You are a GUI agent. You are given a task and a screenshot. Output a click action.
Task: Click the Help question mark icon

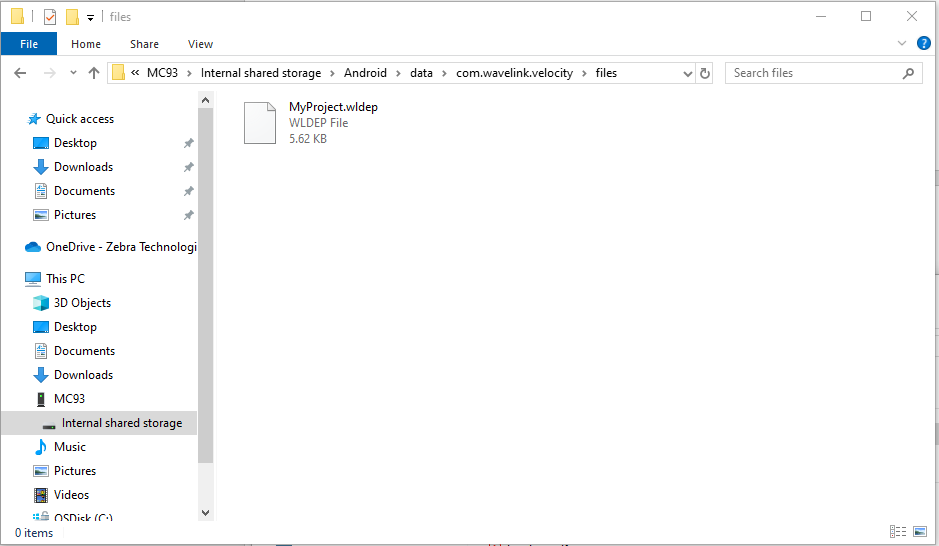tap(923, 43)
